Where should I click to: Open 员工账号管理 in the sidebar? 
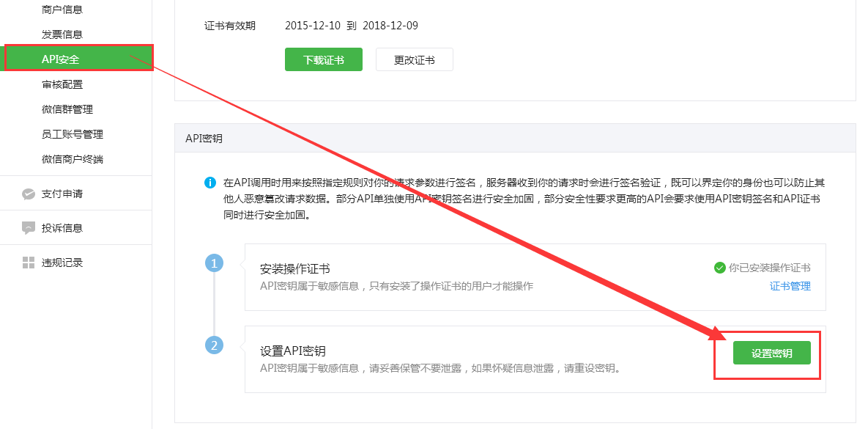click(x=73, y=134)
